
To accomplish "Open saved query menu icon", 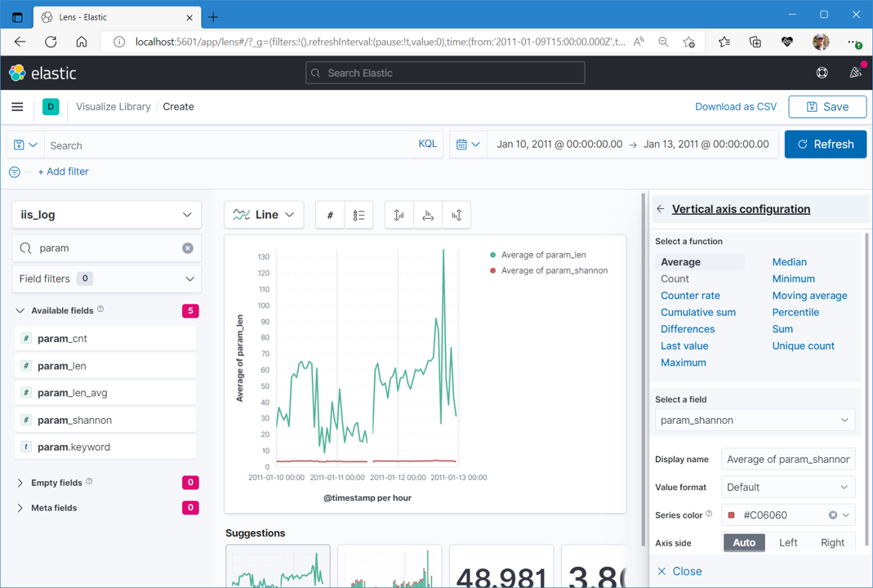I will point(25,145).
